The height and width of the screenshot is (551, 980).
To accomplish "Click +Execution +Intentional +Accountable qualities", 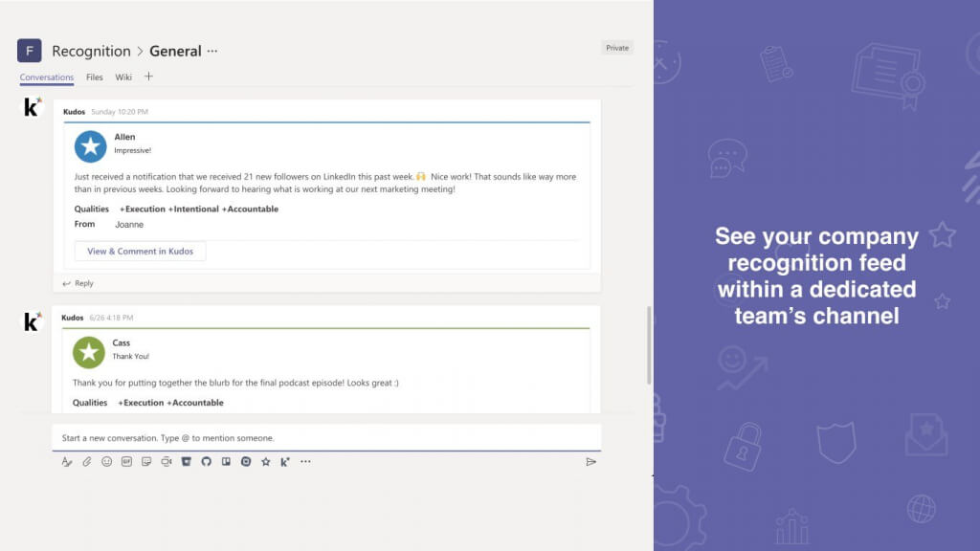I will (x=199, y=209).
